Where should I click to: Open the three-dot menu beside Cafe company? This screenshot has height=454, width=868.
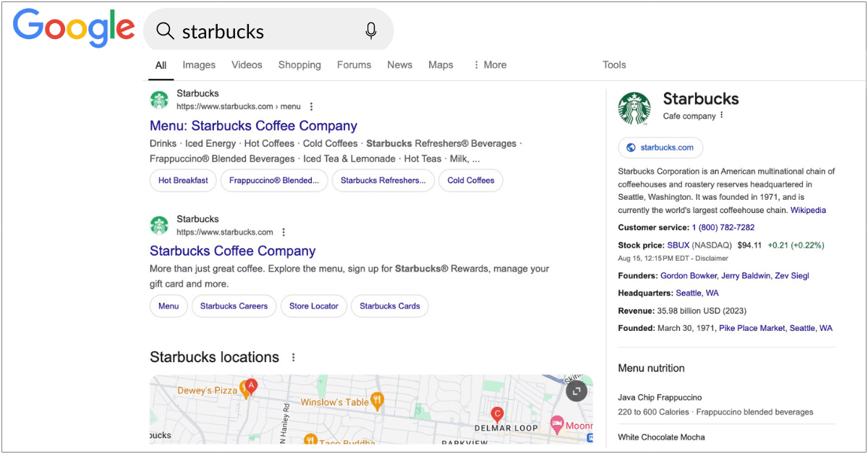pos(720,115)
